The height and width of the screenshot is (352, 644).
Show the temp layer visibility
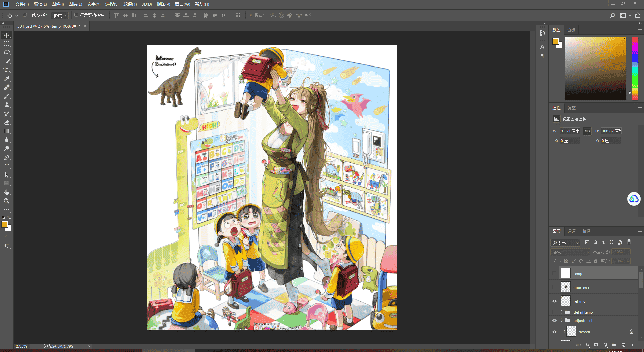[x=554, y=273]
